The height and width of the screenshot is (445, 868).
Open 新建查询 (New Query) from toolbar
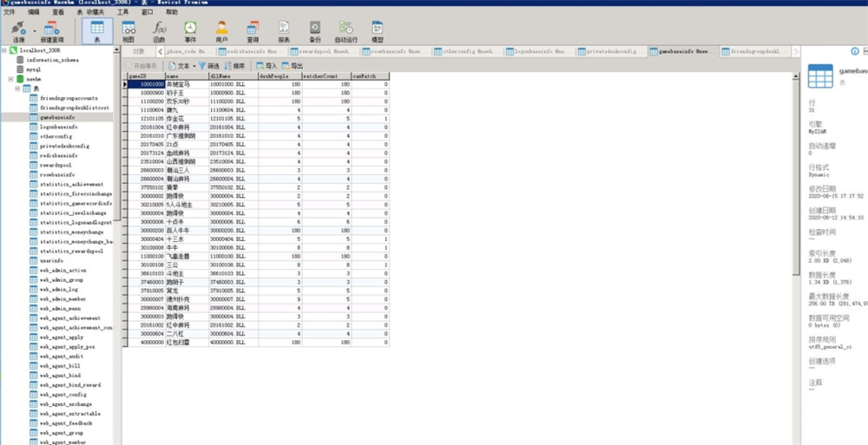click(51, 30)
